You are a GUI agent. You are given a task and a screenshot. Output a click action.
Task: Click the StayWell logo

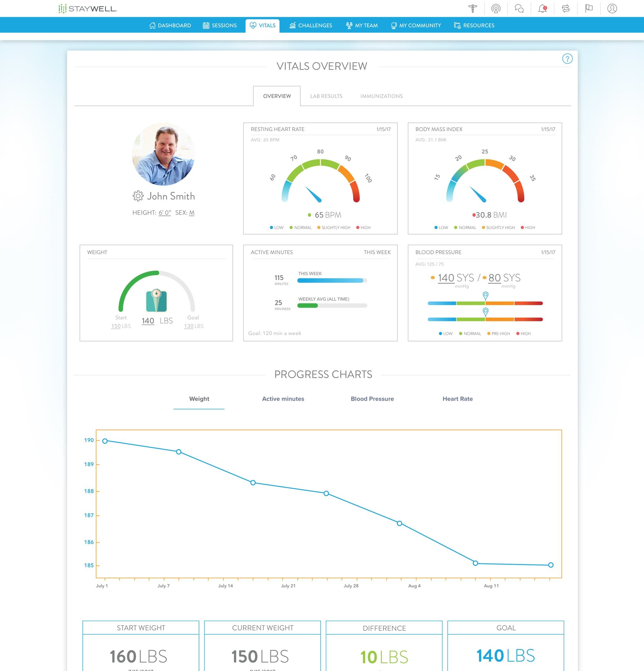coord(88,9)
